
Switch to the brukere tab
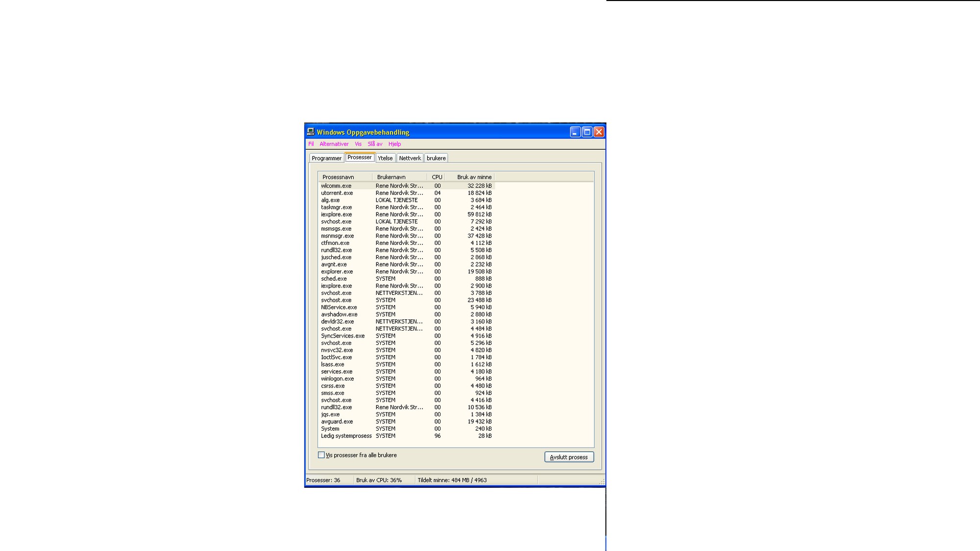(x=436, y=158)
